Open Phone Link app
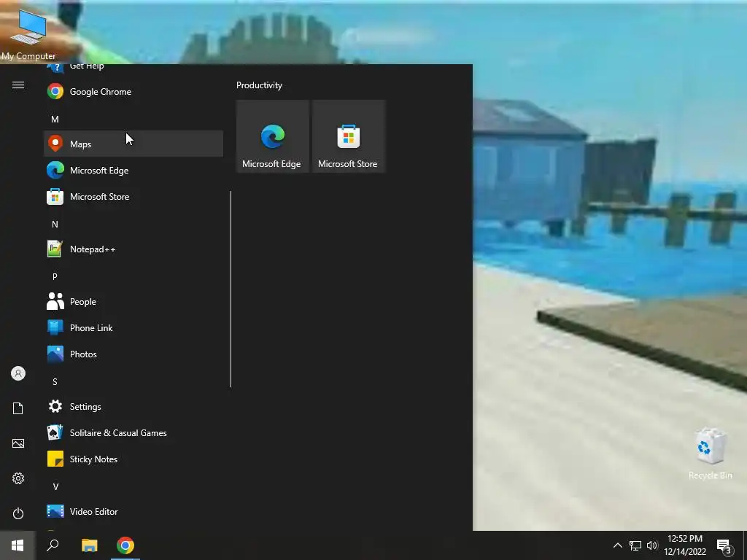Screen dimensions: 747x560 133,327
